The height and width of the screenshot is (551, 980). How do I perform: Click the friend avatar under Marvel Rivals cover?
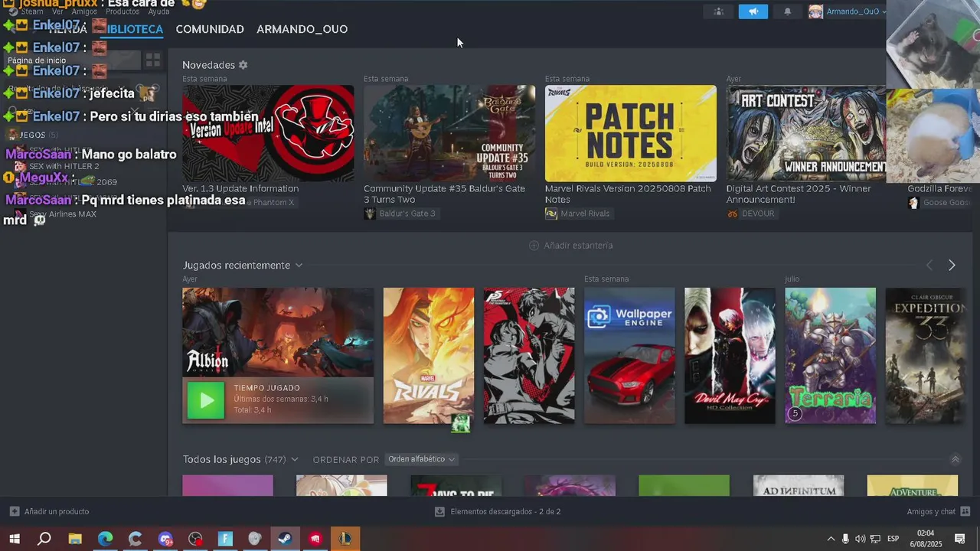click(x=460, y=423)
